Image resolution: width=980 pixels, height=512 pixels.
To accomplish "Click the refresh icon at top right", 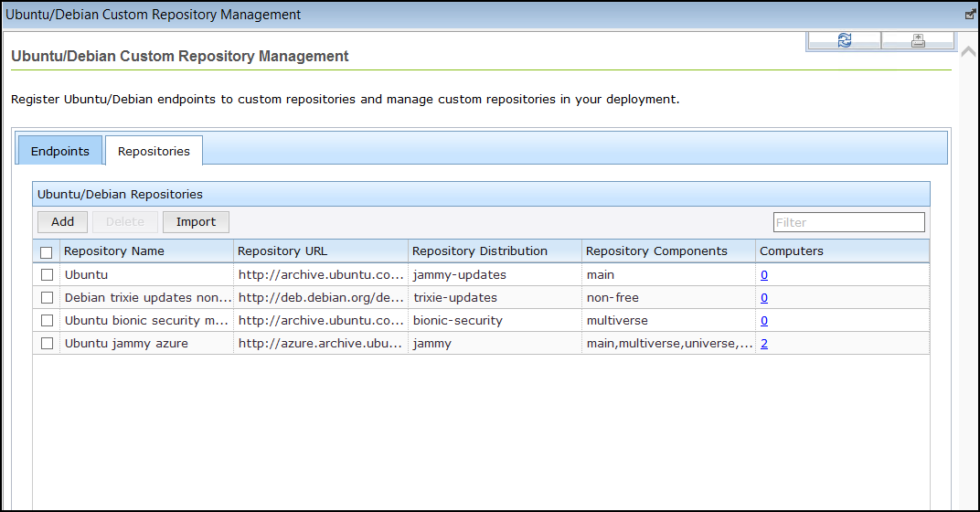I will (x=845, y=40).
